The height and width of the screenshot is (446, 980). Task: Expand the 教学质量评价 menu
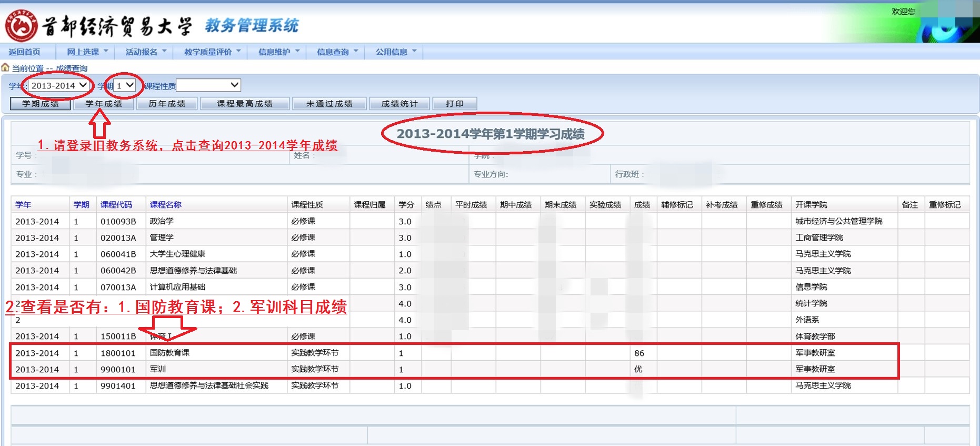point(212,52)
